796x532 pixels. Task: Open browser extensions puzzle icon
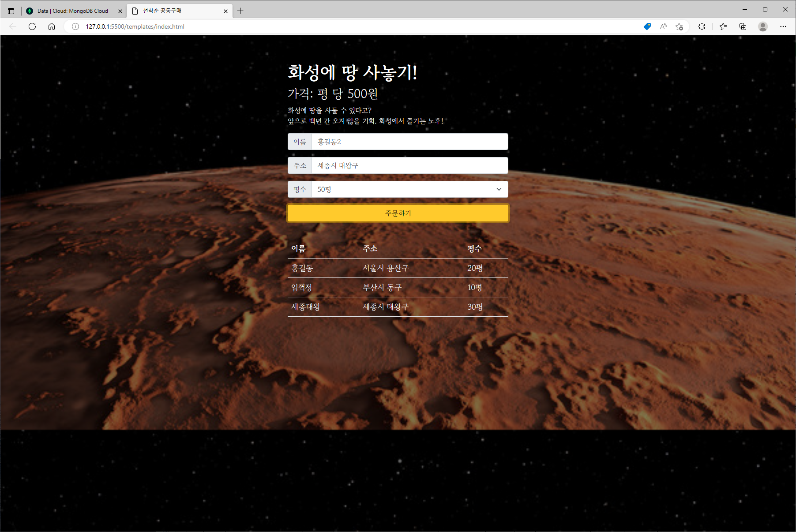[702, 26]
